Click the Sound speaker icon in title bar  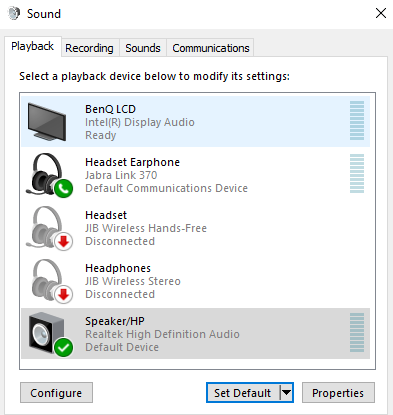click(14, 14)
